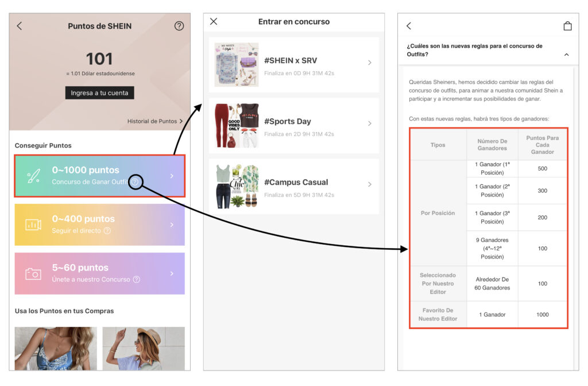The image size is (588, 386).
Task: Click the 'Queridas Sheiners' intro paragraph
Action: [486, 90]
